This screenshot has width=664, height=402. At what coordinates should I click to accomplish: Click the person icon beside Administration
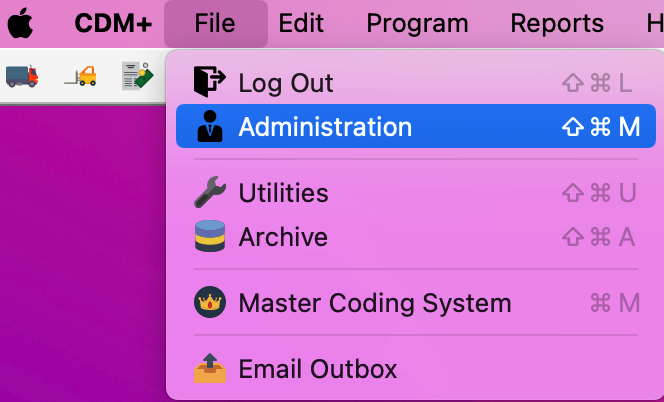coord(209,127)
